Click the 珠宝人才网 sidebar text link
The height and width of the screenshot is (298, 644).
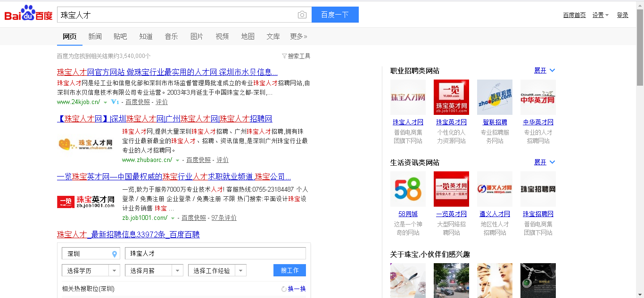(408, 122)
